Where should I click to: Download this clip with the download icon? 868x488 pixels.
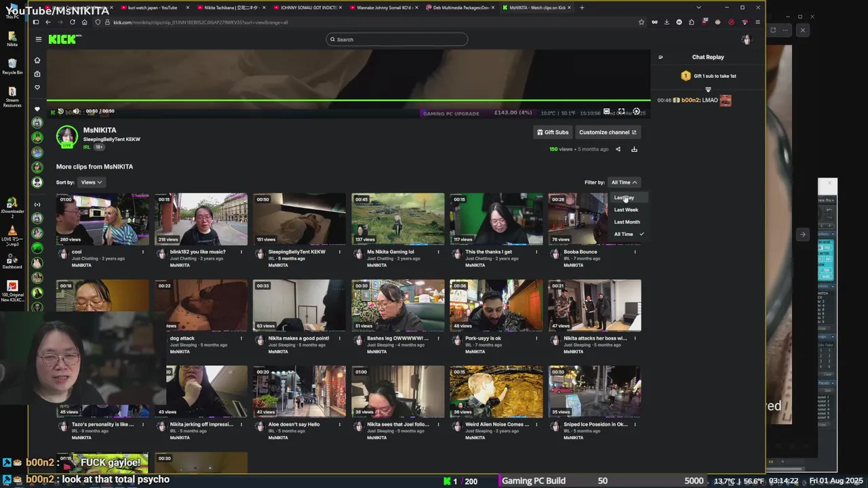click(x=634, y=149)
